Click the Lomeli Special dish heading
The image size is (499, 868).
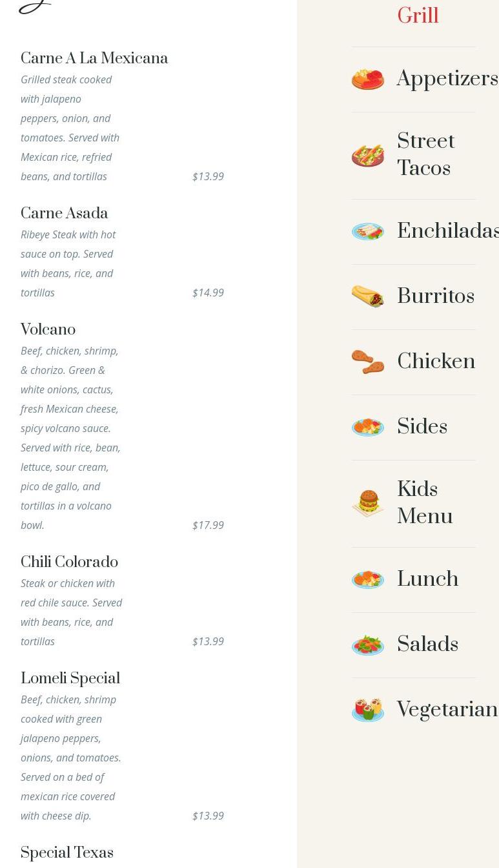coord(70,679)
